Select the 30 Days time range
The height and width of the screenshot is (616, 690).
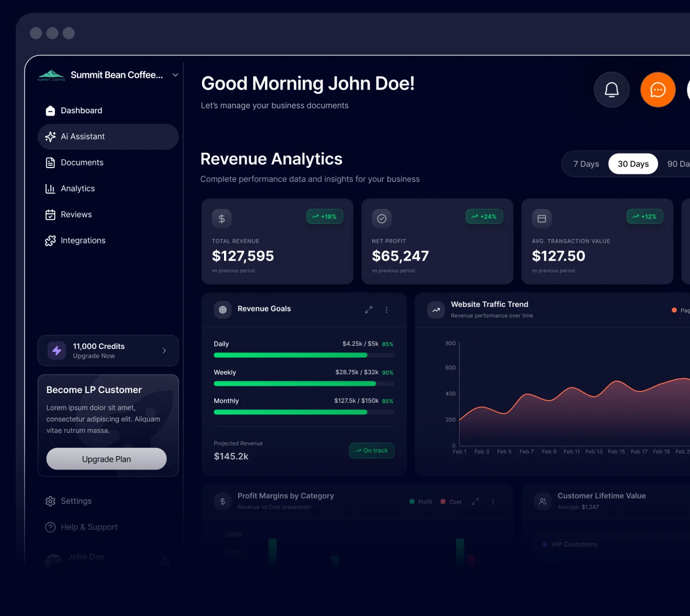point(633,164)
